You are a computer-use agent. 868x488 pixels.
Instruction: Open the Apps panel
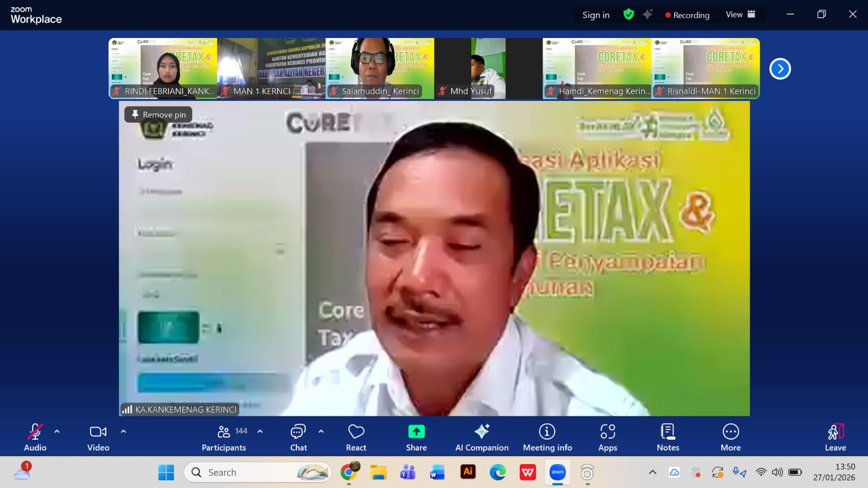pos(608,438)
